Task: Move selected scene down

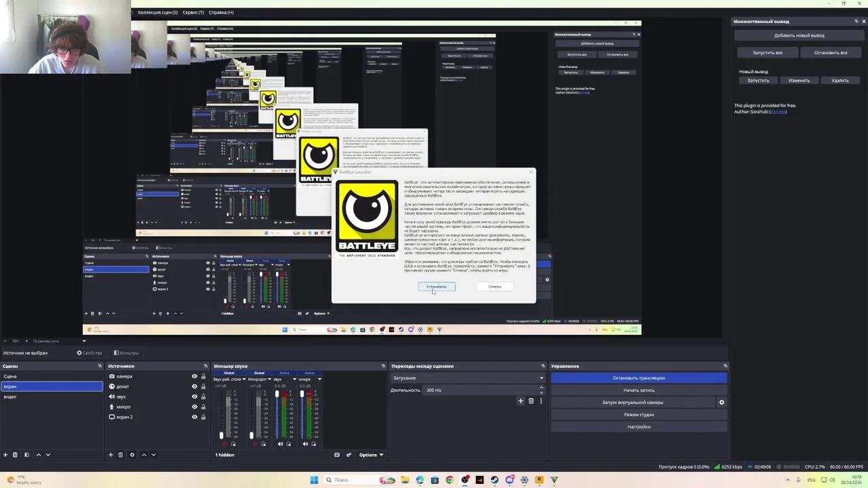Action: (x=47, y=455)
